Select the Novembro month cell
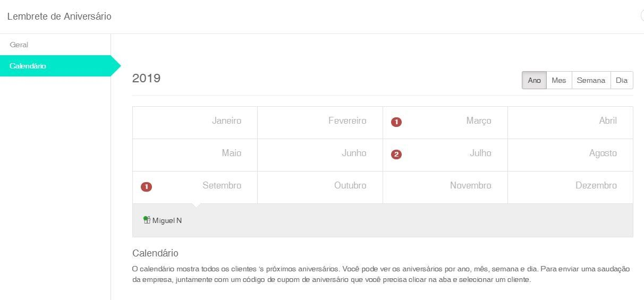 coord(445,187)
